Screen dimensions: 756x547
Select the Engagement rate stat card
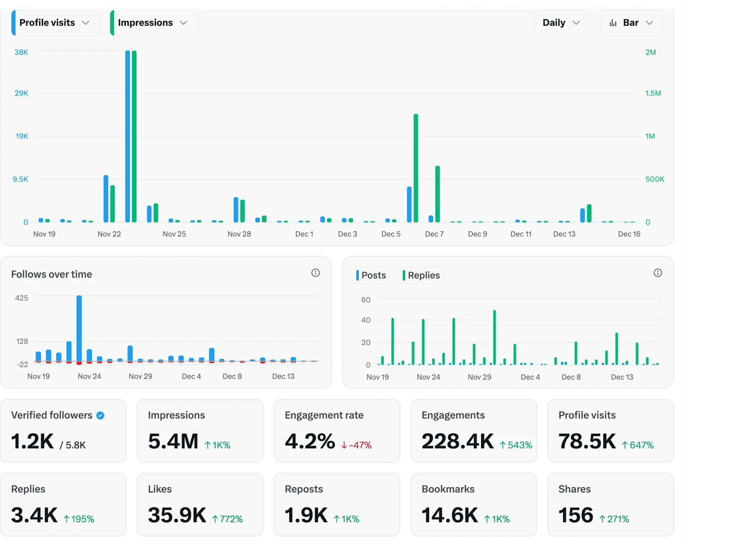(x=337, y=430)
